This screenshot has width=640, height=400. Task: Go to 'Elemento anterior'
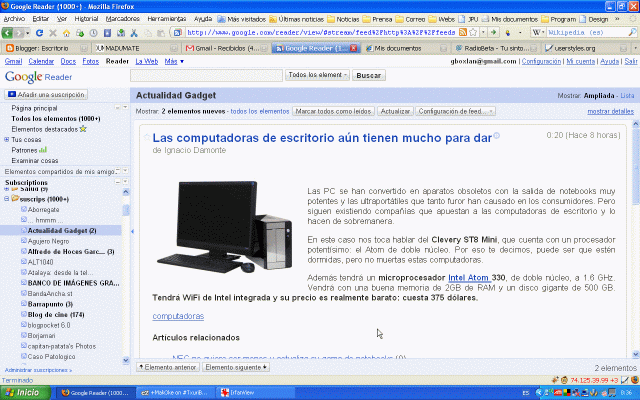pyautogui.click(x=168, y=367)
